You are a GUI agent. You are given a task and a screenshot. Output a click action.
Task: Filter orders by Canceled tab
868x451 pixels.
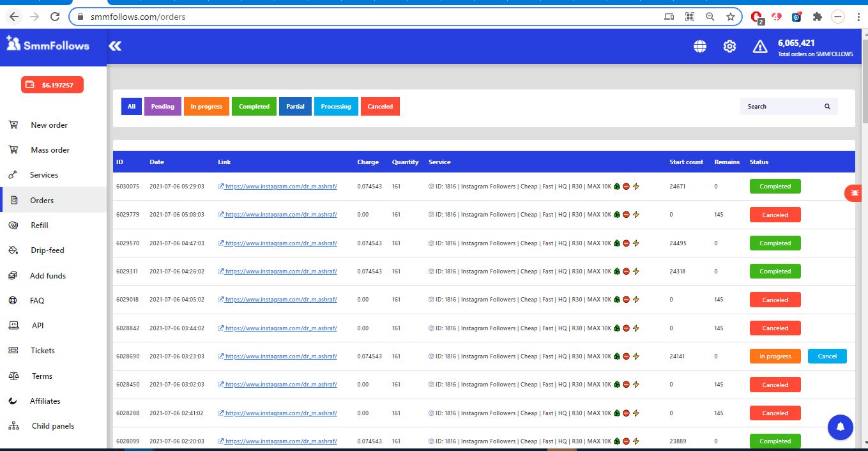coord(380,107)
